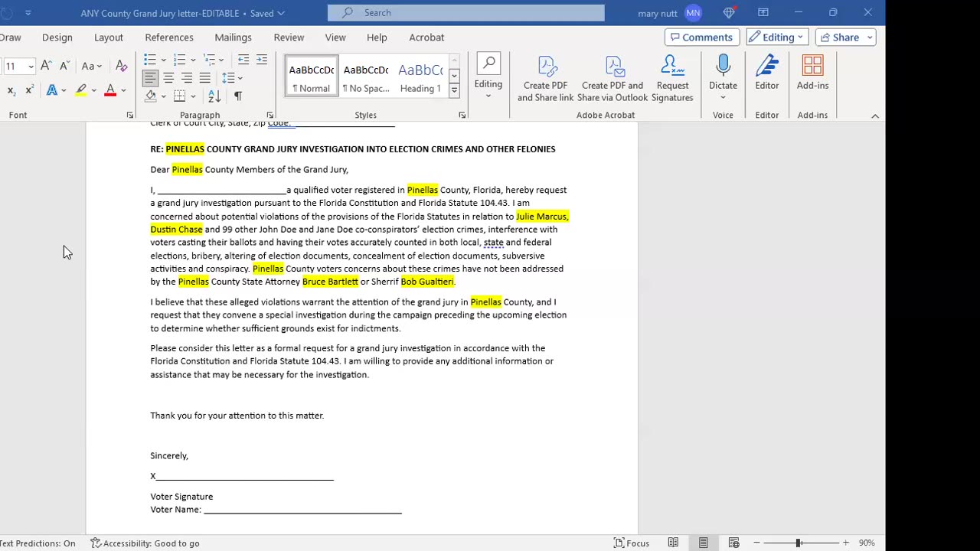Image resolution: width=980 pixels, height=551 pixels.
Task: Switch to the Mailings tab
Action: [x=233, y=37]
